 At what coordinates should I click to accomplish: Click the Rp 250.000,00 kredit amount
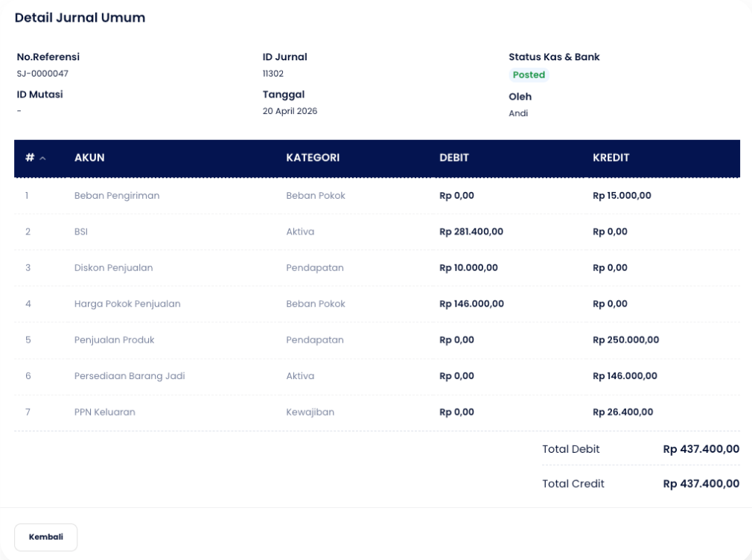(625, 340)
